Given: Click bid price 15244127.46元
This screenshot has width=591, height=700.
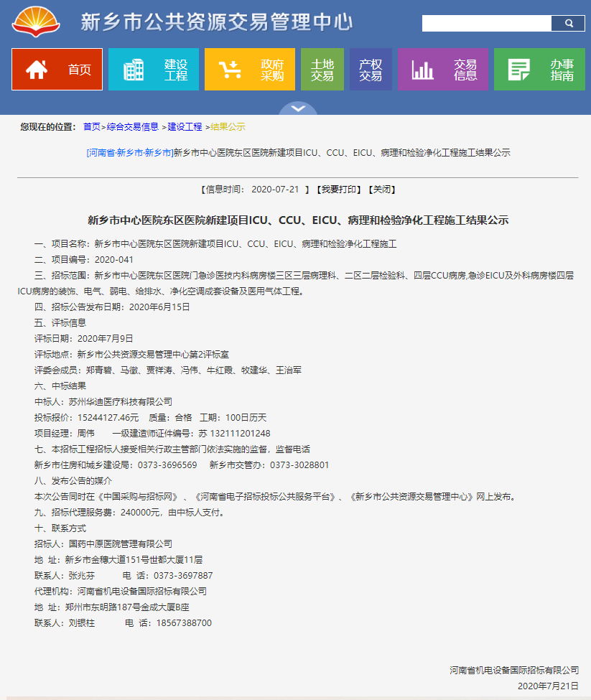Looking at the screenshot, I should point(108,417).
